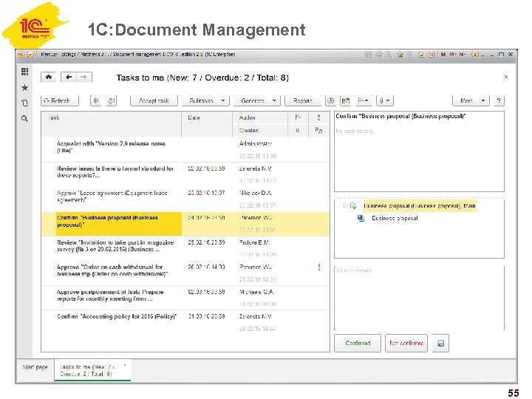532x399 pixels.
Task: Open the More dropdown
Action: point(471,100)
